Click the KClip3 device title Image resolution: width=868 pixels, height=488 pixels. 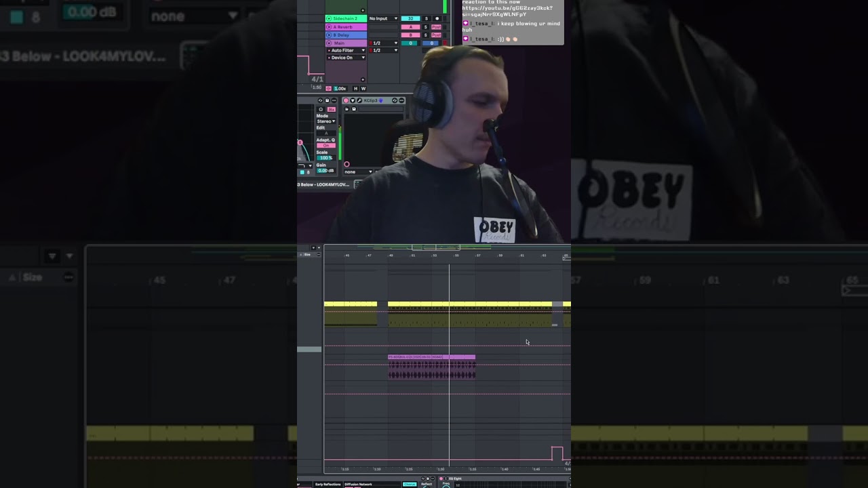pyautogui.click(x=370, y=100)
